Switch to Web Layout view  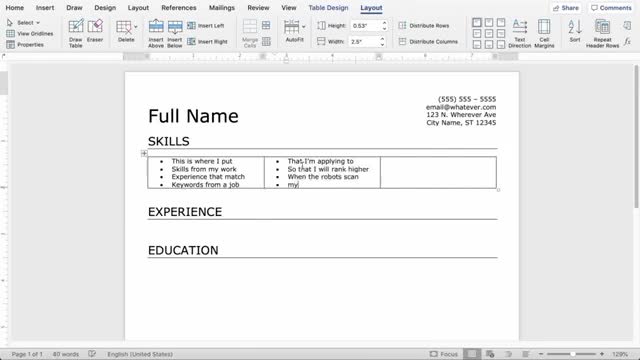tap(490, 354)
